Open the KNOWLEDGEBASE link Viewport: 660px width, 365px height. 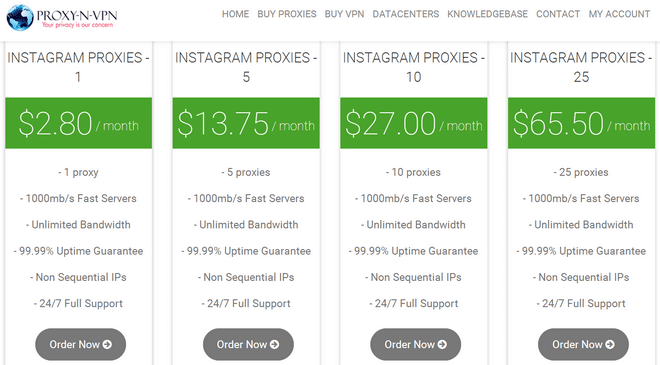pos(487,14)
